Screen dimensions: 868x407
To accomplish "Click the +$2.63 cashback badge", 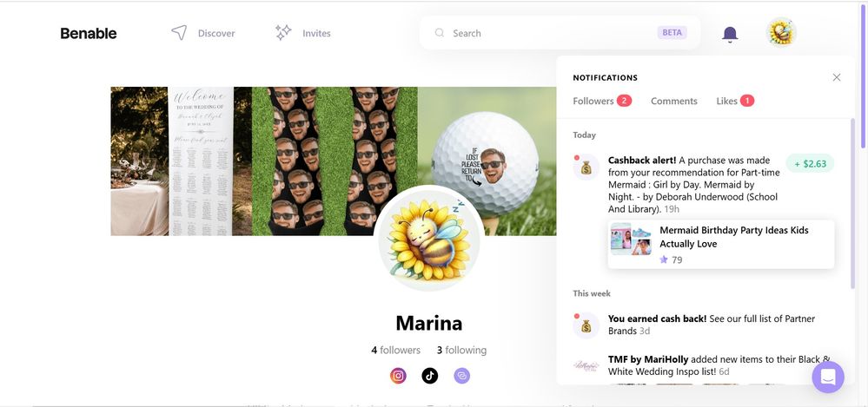I will pos(810,163).
